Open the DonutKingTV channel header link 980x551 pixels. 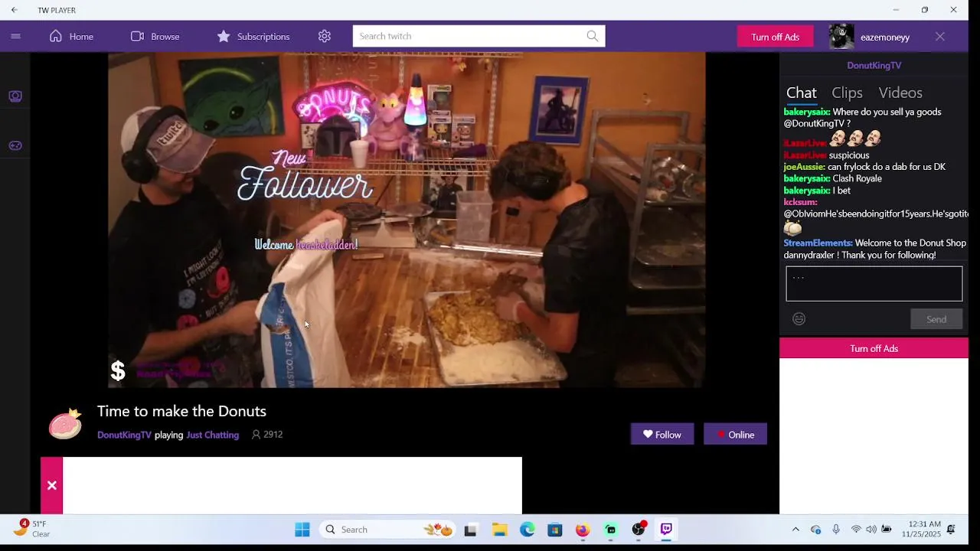[874, 65]
